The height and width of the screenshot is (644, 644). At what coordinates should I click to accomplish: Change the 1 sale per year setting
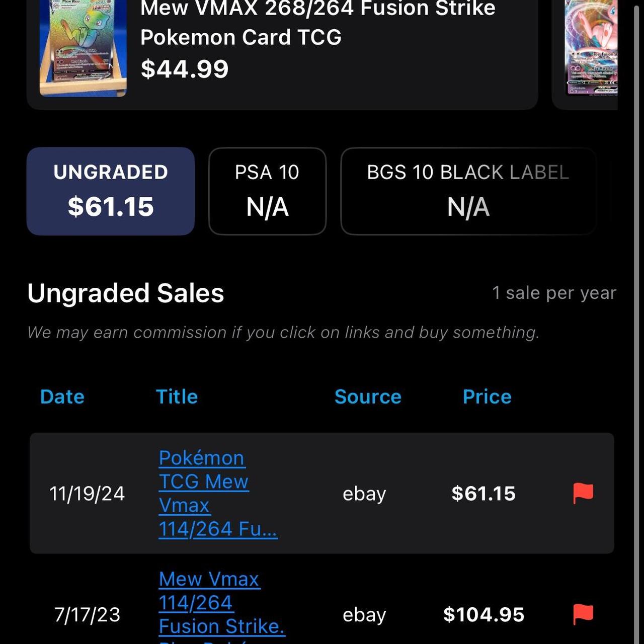[554, 292]
